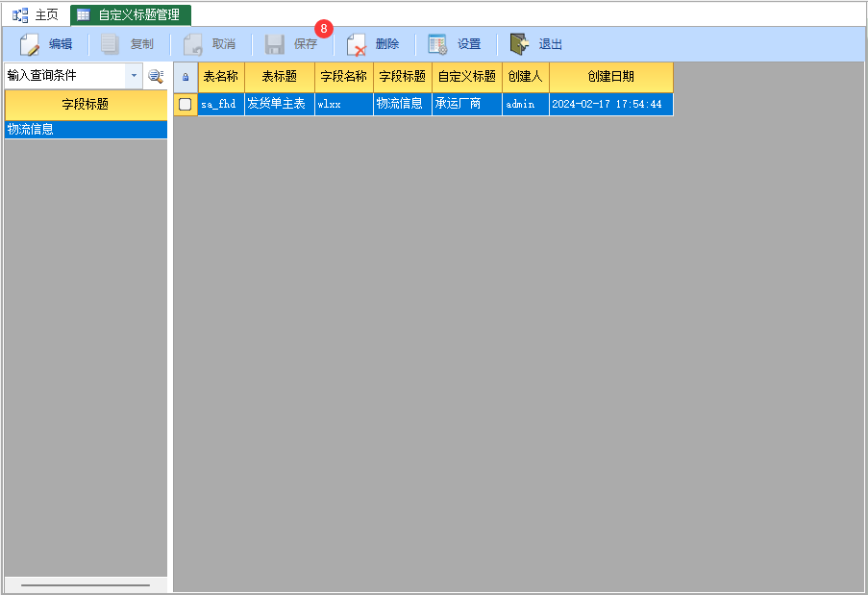Image resolution: width=868 pixels, height=595 pixels.
Task: Click the 编辑 (Edit) toolbar icon
Action: click(30, 44)
